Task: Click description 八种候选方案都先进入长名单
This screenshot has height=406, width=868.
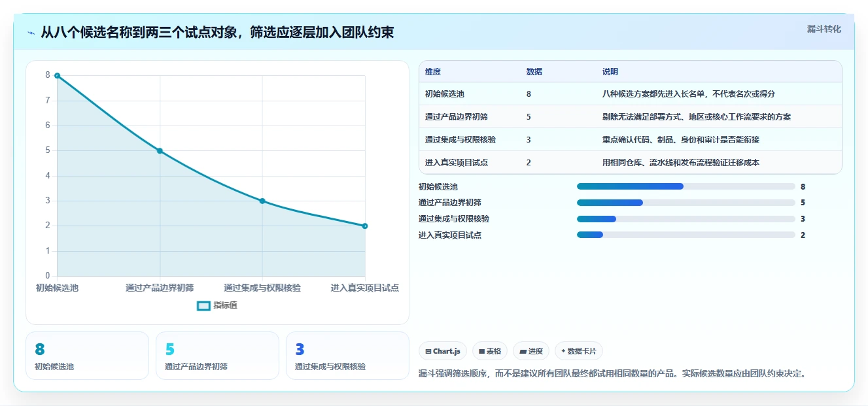Action: pos(689,94)
